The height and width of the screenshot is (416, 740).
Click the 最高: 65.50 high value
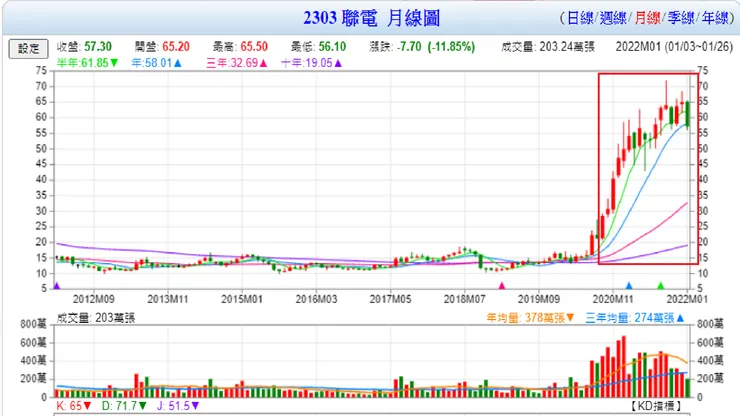click(240, 47)
